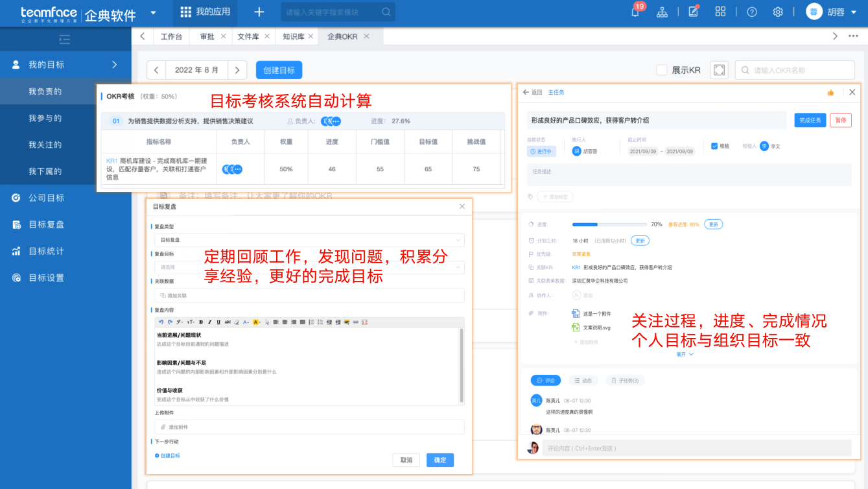Screen dimensions: 868x489
Task: Open the help question mark icon
Action: pyautogui.click(x=751, y=13)
